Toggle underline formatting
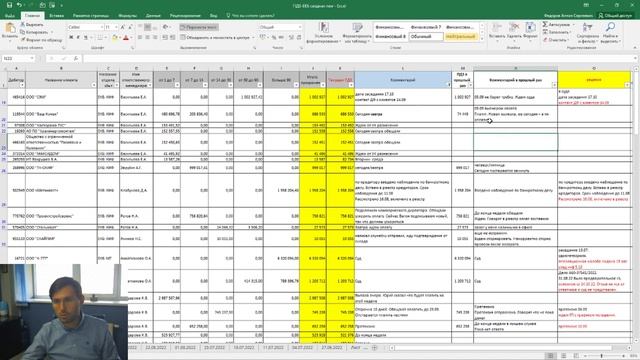Image resolution: width=640 pixels, height=360 pixels. click(x=85, y=38)
